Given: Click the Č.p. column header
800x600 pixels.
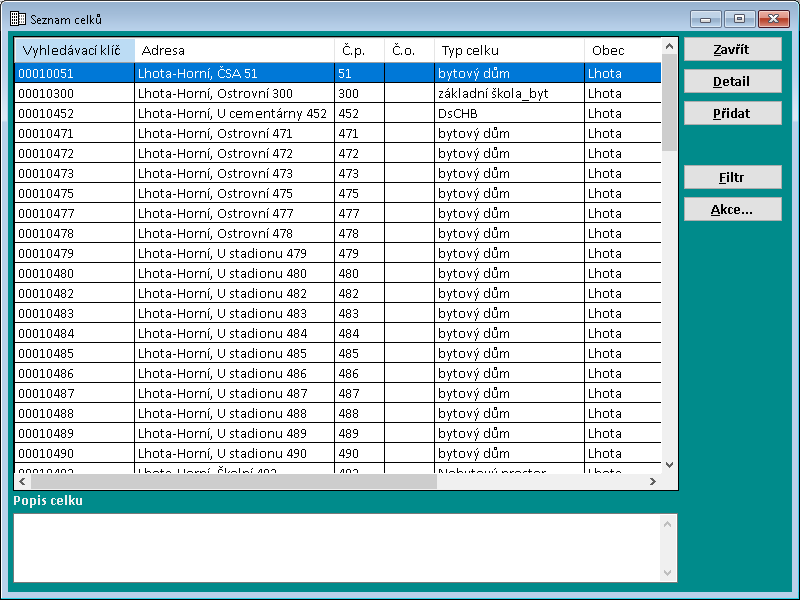Looking at the screenshot, I should (x=359, y=50).
